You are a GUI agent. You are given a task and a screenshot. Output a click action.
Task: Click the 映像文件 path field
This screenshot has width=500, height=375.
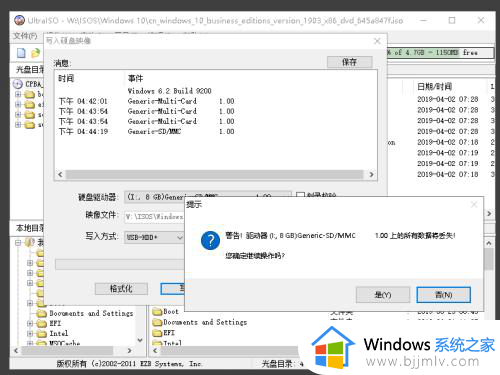click(x=154, y=217)
